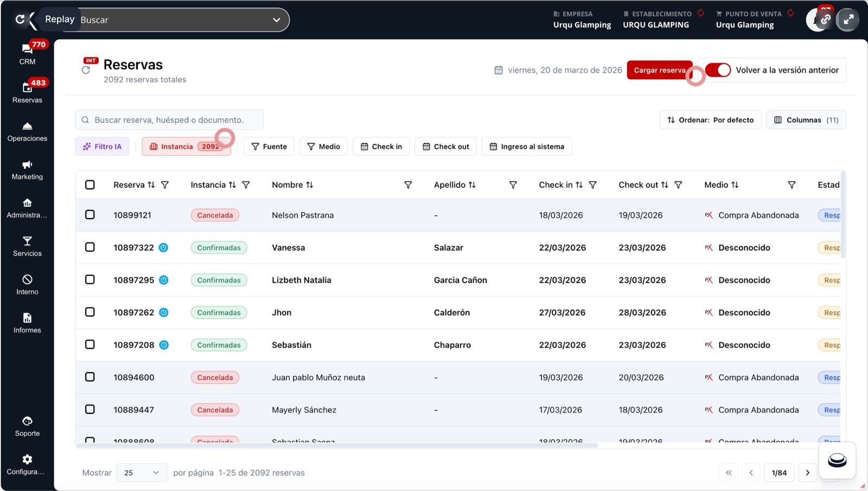This screenshot has width=868, height=491.
Task: Select checkbox for reservation 10897208
Action: [90, 345]
